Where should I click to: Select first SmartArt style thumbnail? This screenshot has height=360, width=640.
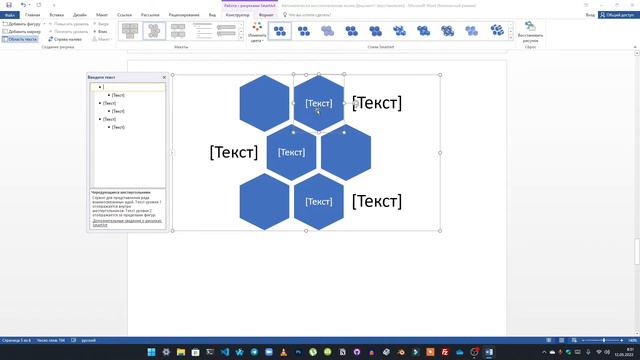(x=280, y=31)
